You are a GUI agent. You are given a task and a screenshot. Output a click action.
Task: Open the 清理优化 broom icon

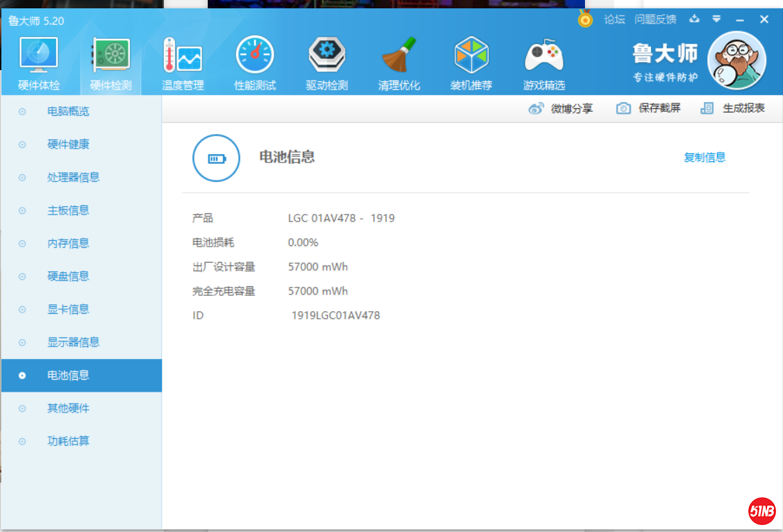click(399, 57)
